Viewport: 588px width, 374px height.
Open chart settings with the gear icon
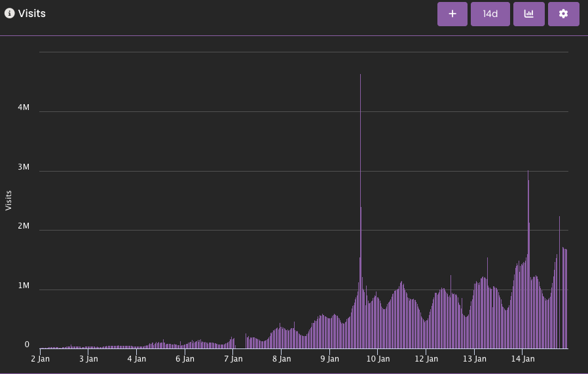click(563, 14)
